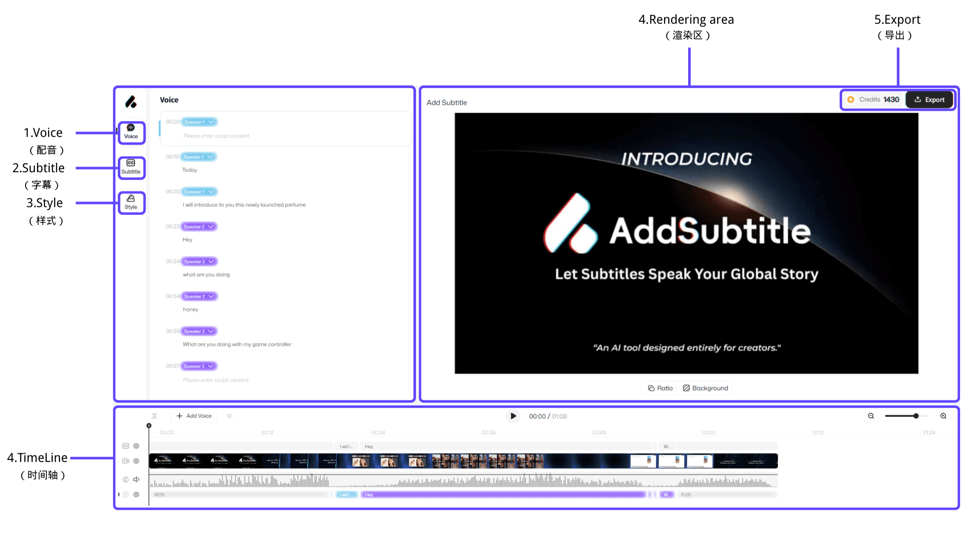Click the zoom in magnifier icon

[943, 416]
